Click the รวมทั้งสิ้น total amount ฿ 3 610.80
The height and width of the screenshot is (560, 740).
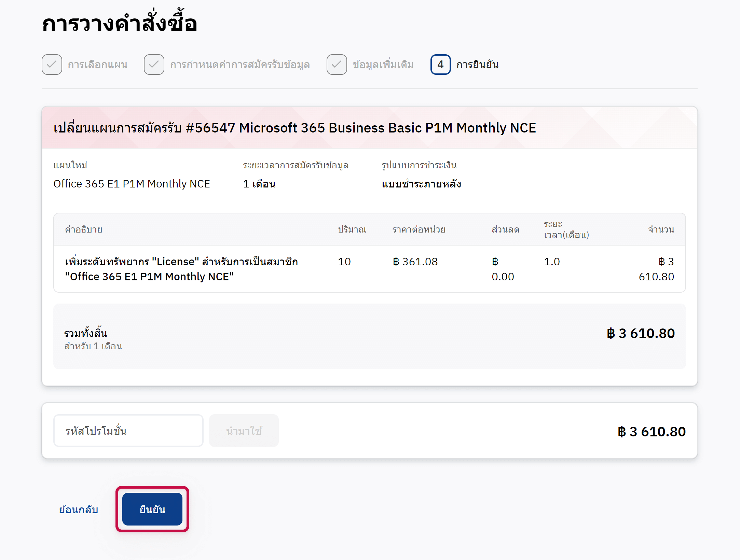click(641, 334)
